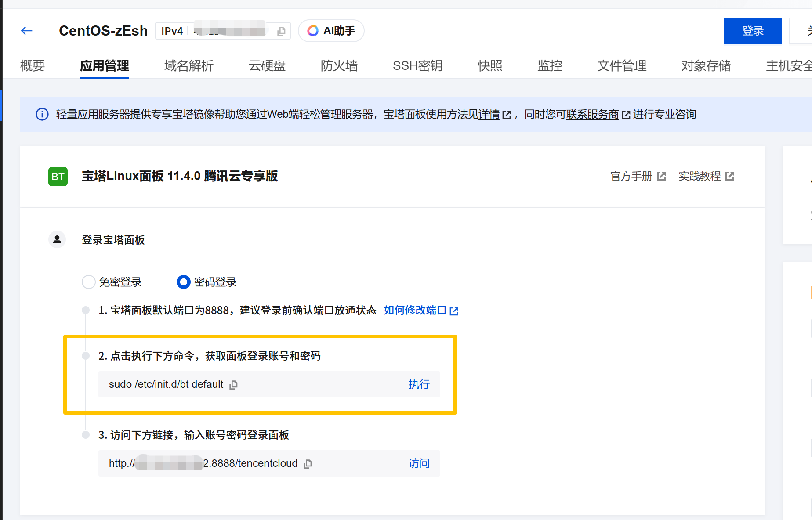
Task: Click the blue 登录 button
Action: pos(753,31)
